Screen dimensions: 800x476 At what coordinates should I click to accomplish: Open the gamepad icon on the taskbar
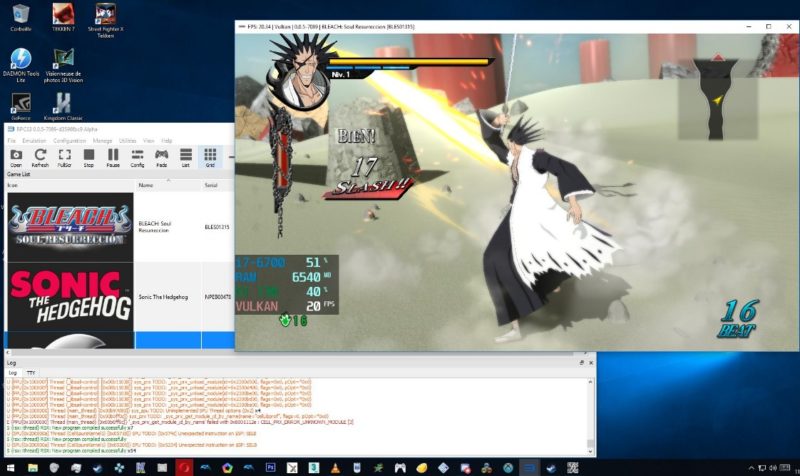coord(400,467)
